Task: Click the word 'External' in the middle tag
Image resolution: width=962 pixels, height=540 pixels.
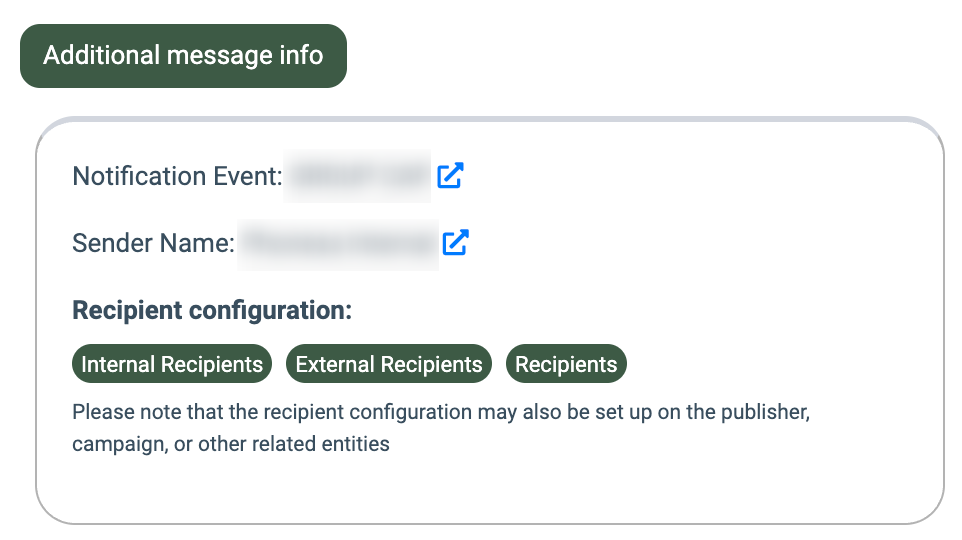Action: point(334,365)
